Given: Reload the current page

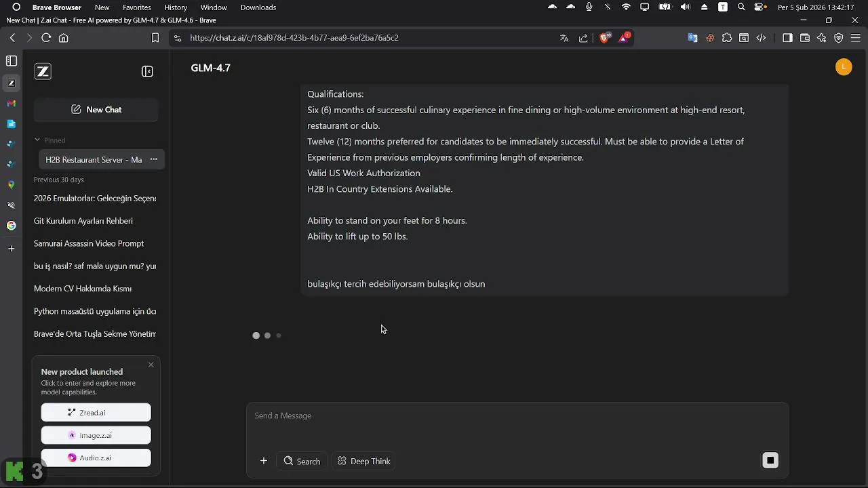Looking at the screenshot, I should click(46, 38).
